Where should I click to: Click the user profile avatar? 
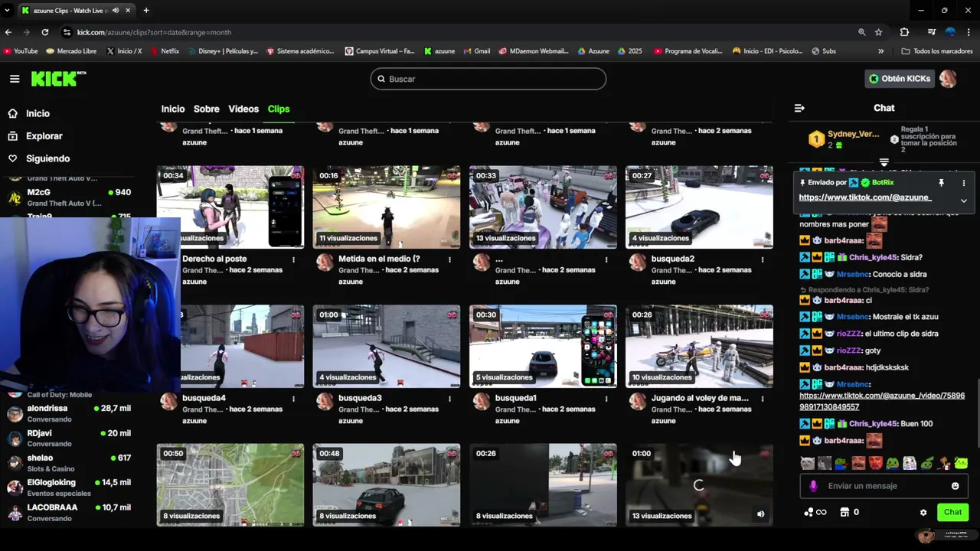pyautogui.click(x=948, y=79)
